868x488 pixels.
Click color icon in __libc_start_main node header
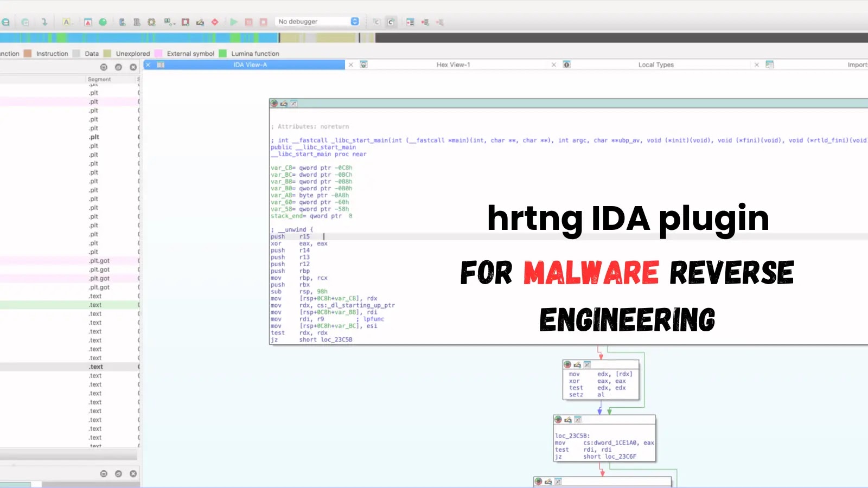tap(275, 104)
